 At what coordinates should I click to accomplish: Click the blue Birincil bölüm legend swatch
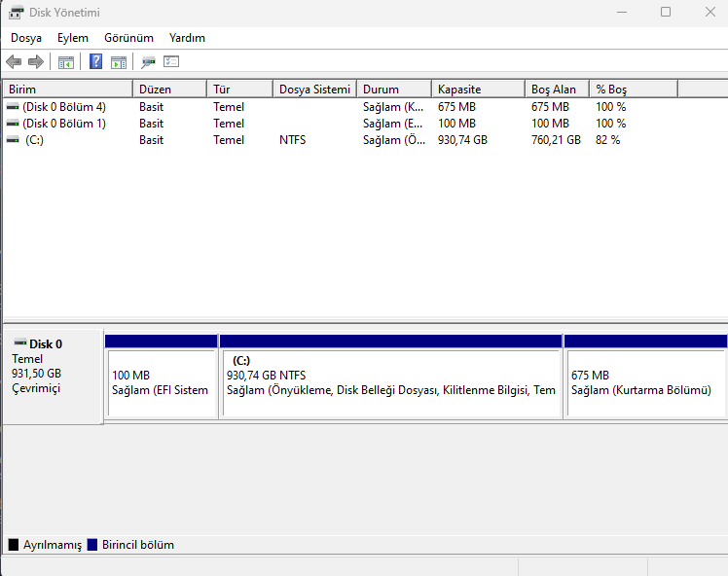coord(92,545)
